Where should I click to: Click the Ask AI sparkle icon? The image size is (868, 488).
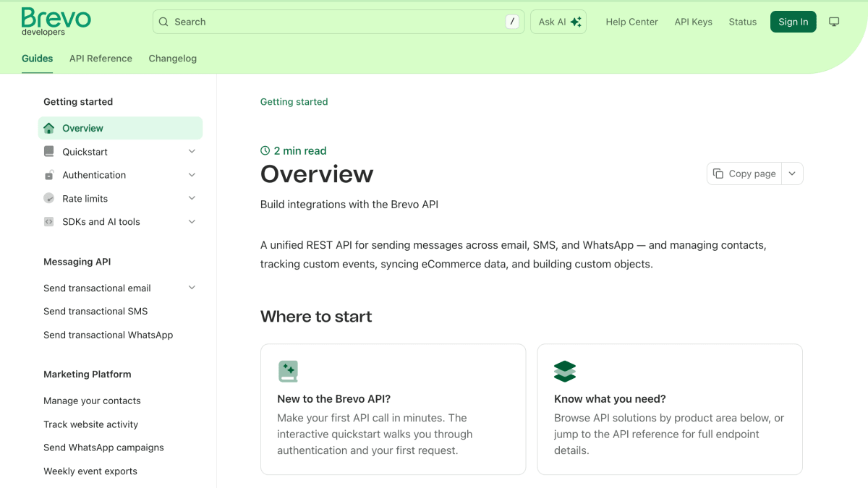click(576, 22)
